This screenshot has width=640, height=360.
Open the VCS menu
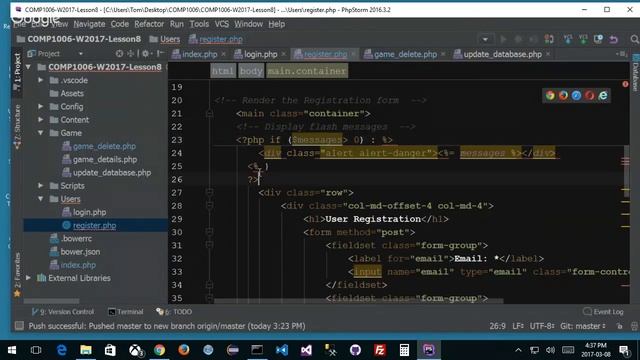[x=222, y=24]
